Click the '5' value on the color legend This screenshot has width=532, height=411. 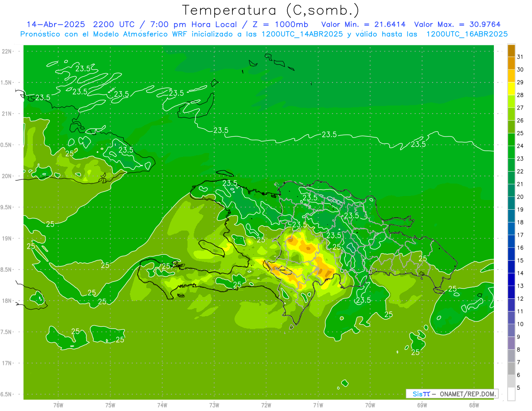pyautogui.click(x=519, y=388)
